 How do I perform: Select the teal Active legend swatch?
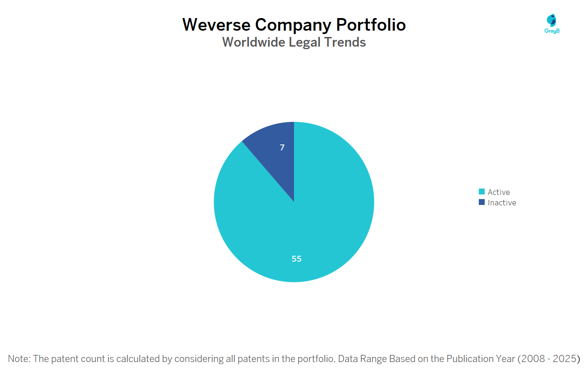tap(482, 192)
